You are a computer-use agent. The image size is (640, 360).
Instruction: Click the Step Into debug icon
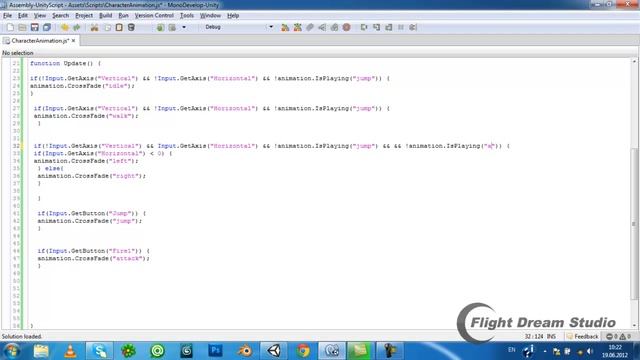(x=376, y=27)
